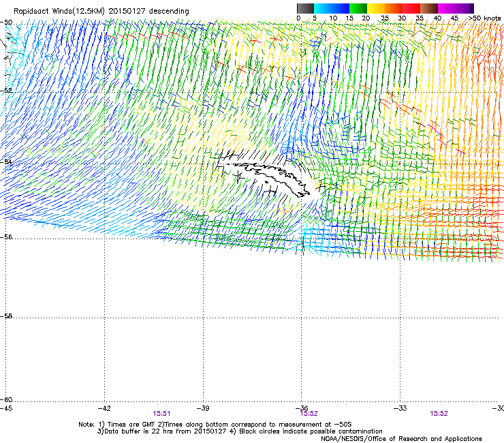Image resolution: width=504 pixels, height=443 pixels.
Task: Click the orange 25-30 knots legend swatch
Action: point(394,8)
